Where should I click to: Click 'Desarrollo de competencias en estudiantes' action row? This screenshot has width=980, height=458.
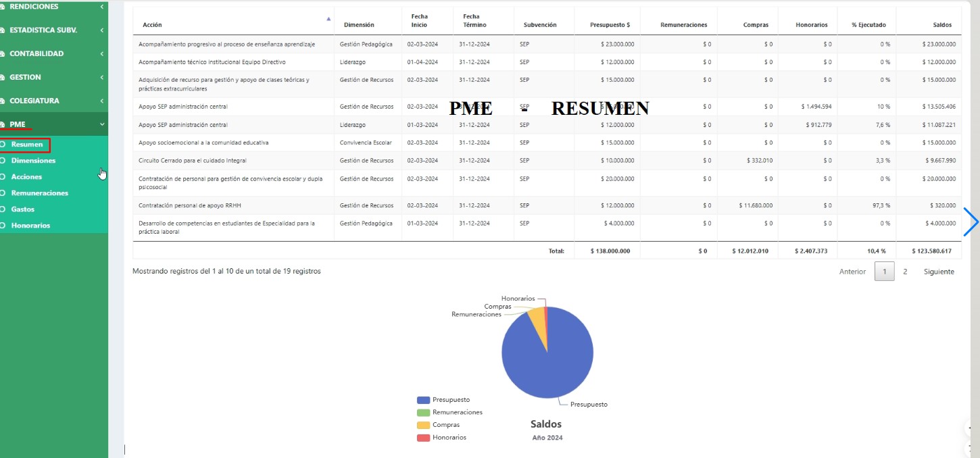pyautogui.click(x=547, y=228)
